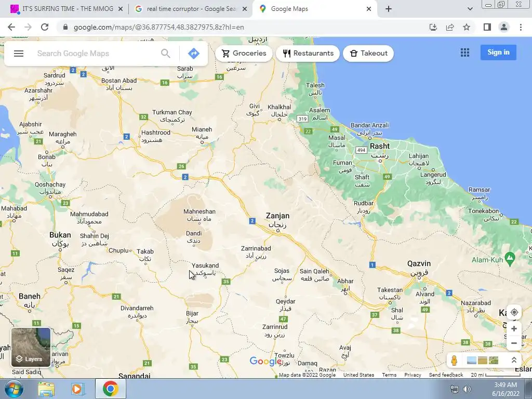Select the Street View pegman
The image size is (532, 399).
[454, 360]
